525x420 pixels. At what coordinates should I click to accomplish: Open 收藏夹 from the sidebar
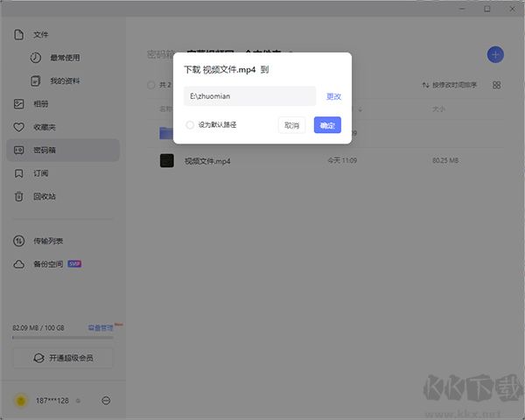point(45,127)
